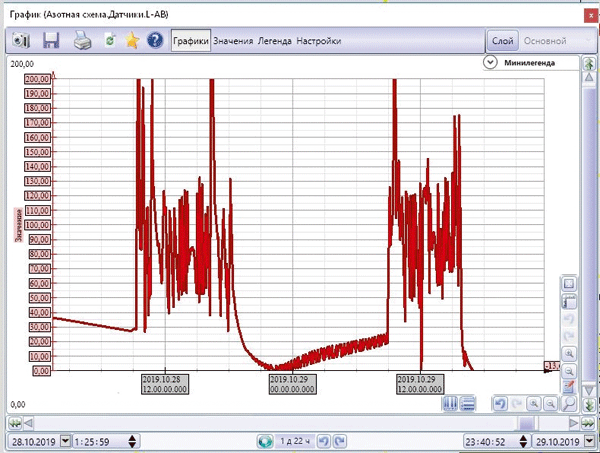The height and width of the screenshot is (453, 600).
Task: Click the end time spinner arrows
Action: coord(523,442)
